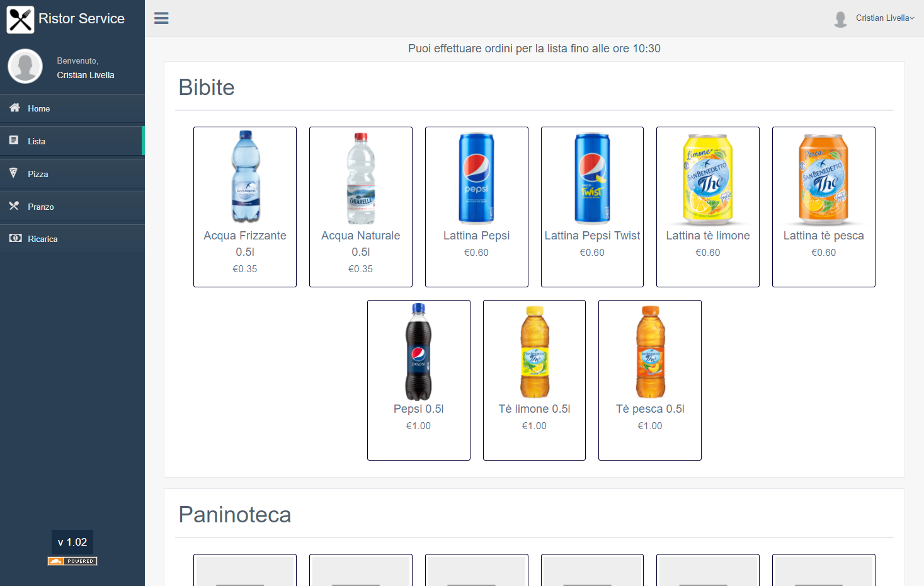The image size is (924, 586).
Task: Expand the Cristian Livella user dropdown
Action: [884, 18]
